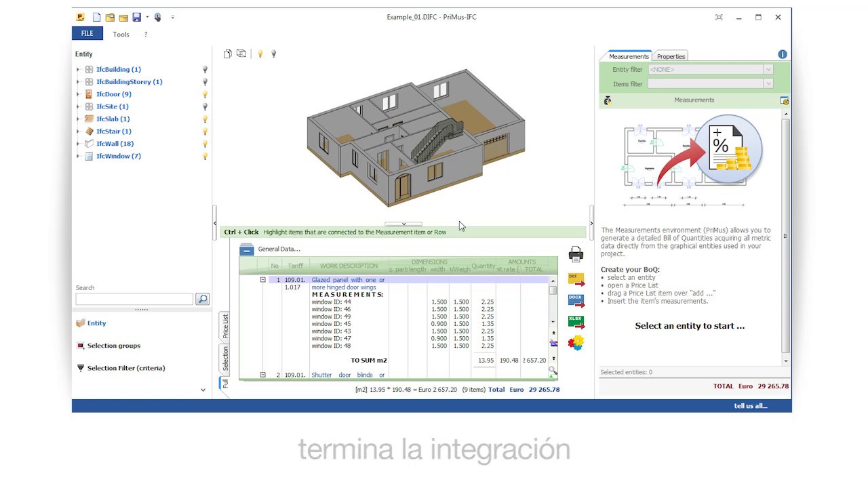Expand the IfcWall (18) tree node
868x488 pixels.
(78, 144)
